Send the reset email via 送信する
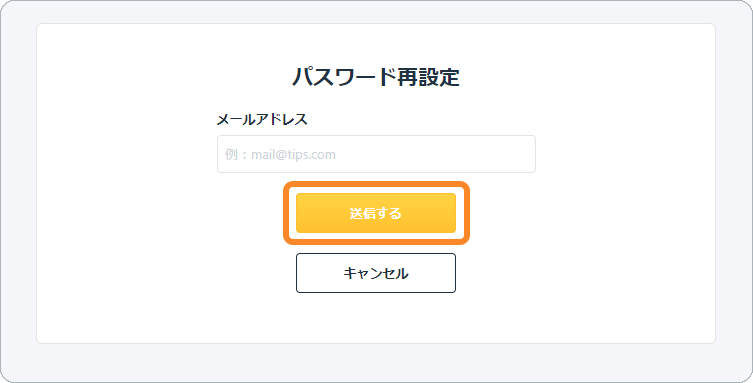Screen dimensions: 753x383 [376, 213]
